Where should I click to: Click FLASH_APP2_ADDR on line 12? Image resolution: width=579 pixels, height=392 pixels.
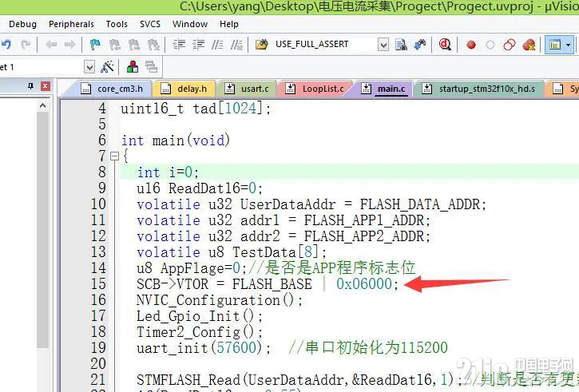point(364,236)
